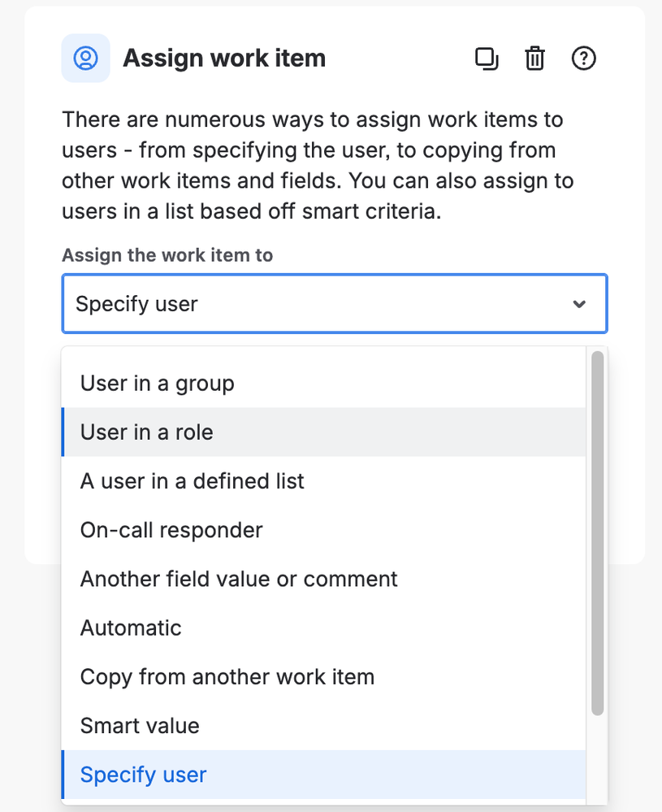Collapse the dropdown using the chevron arrow
The width and height of the screenshot is (662, 812).
[x=579, y=304]
